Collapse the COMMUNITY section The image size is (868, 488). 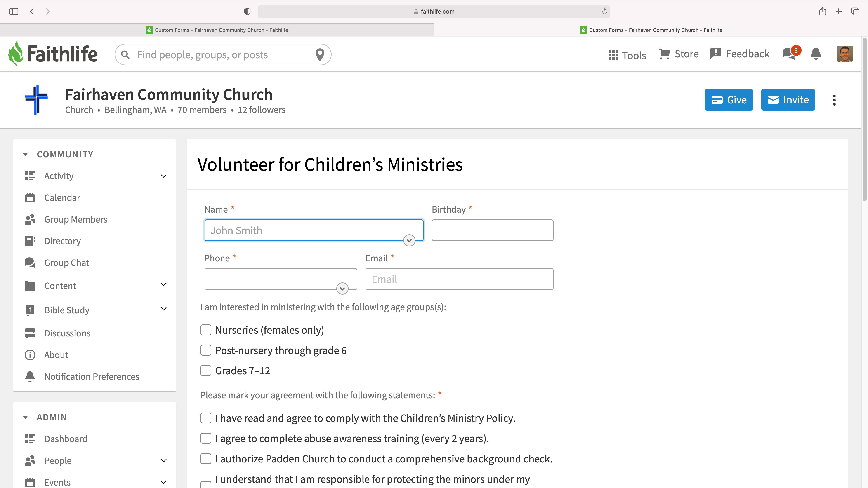click(25, 154)
